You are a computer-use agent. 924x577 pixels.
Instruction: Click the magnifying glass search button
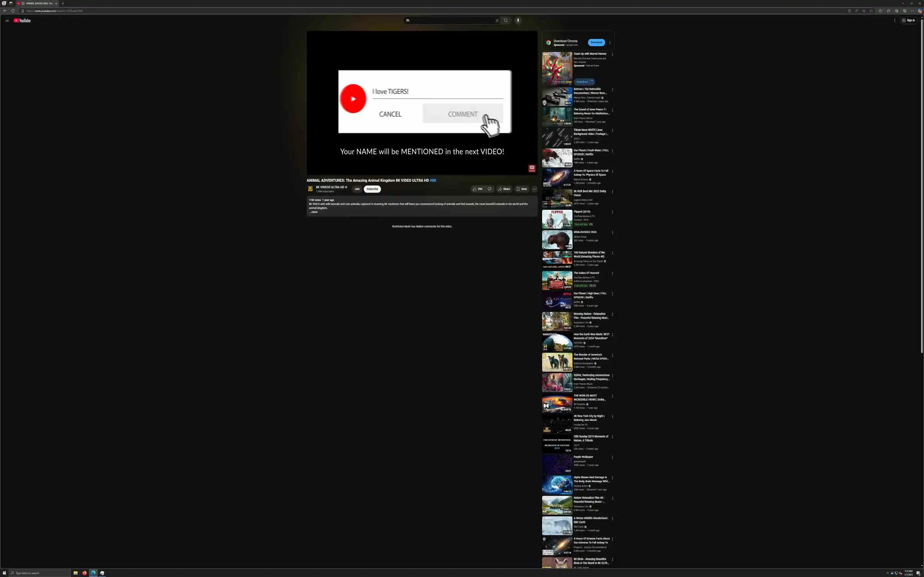[506, 21]
